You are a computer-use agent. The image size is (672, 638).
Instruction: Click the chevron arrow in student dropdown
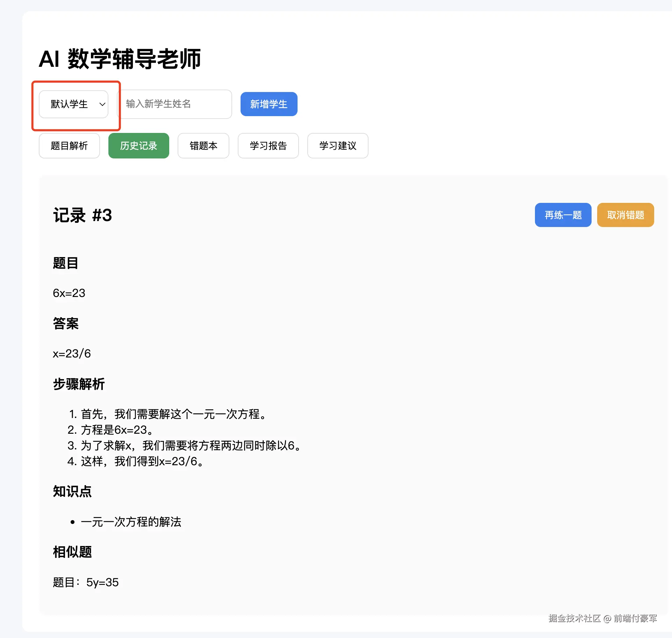point(102,104)
